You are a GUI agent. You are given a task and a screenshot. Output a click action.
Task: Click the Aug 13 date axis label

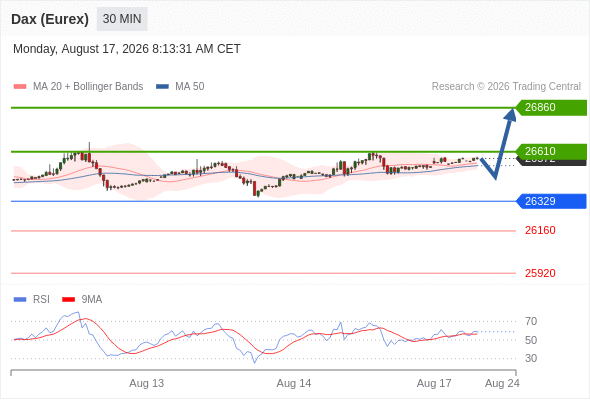147,383
